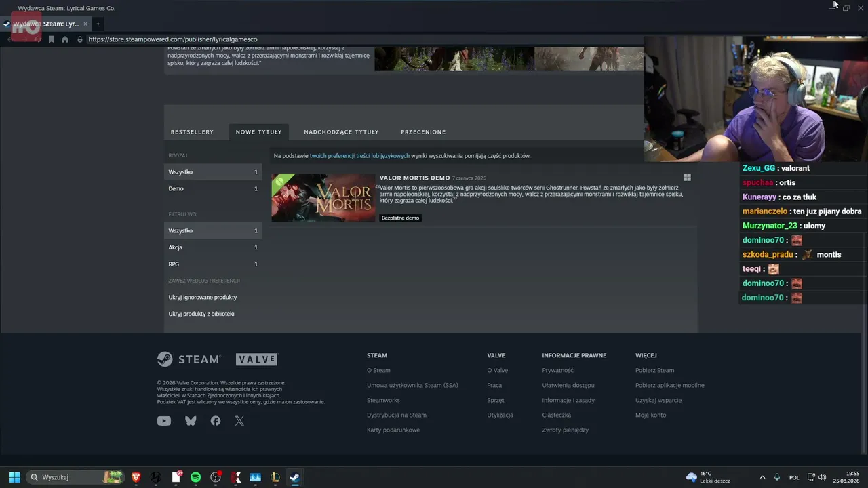The width and height of the screenshot is (868, 488).
Task: Click the Wyszukaj taskbar search box
Action: click(76, 477)
